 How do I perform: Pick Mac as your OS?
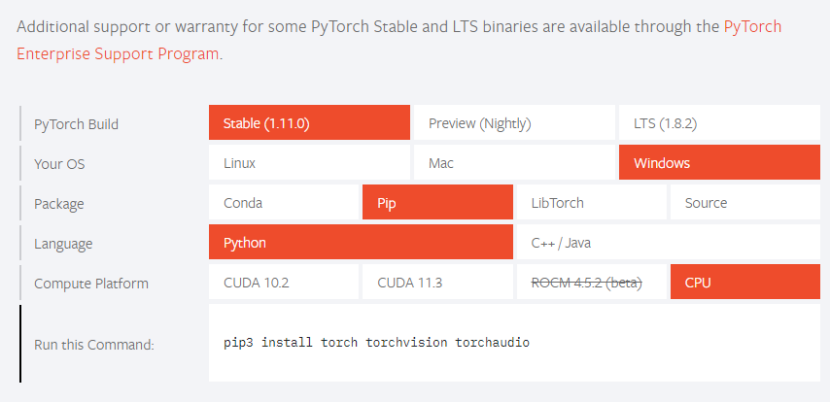pyautogui.click(x=513, y=163)
